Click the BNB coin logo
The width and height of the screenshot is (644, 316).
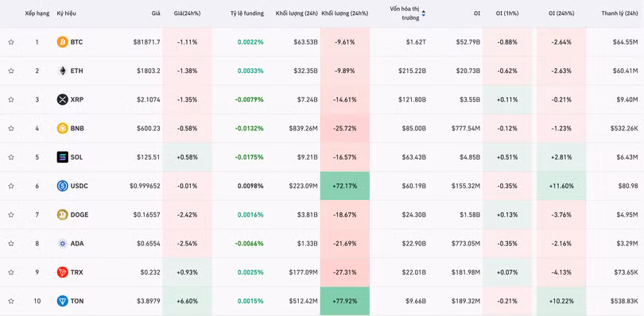tap(63, 128)
